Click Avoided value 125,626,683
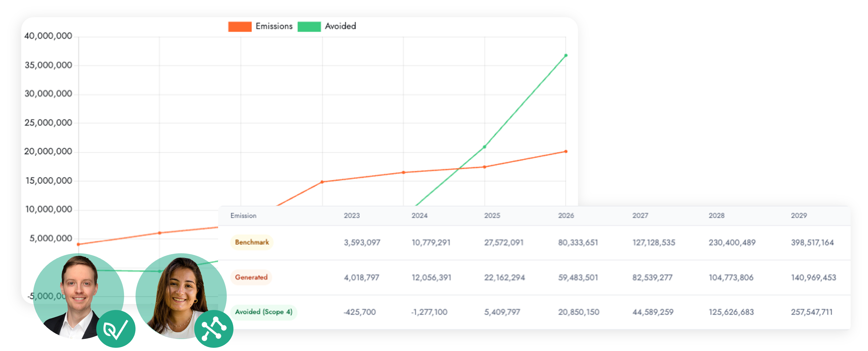The image size is (868, 351). click(x=731, y=312)
